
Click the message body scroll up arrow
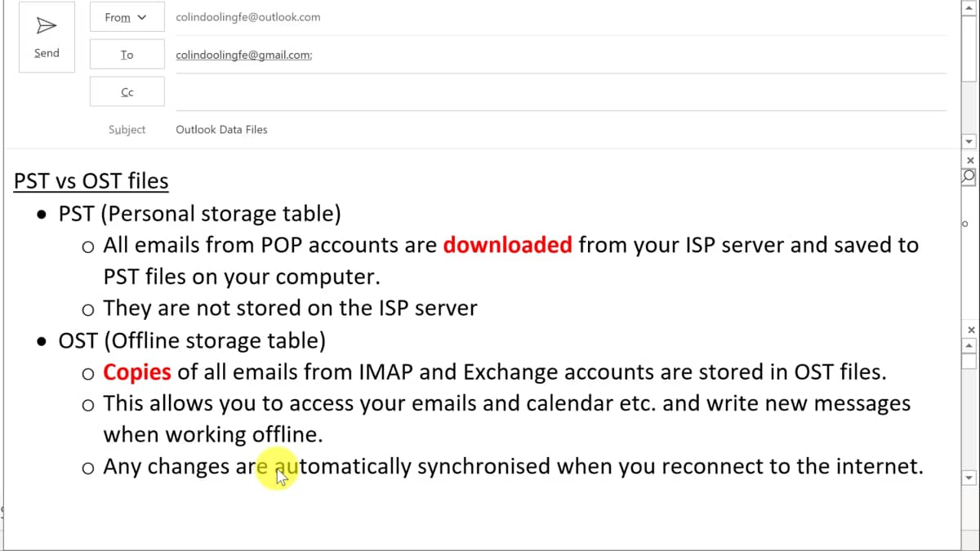click(x=969, y=344)
